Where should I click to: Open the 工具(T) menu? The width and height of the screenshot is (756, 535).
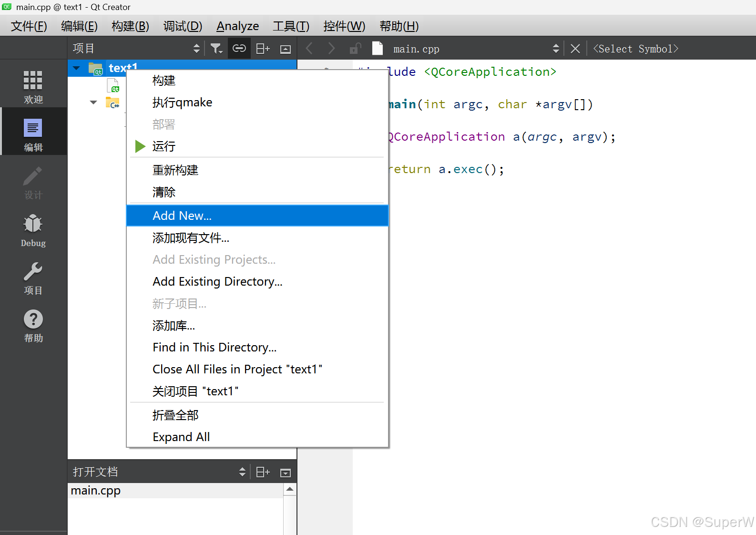pos(291,26)
